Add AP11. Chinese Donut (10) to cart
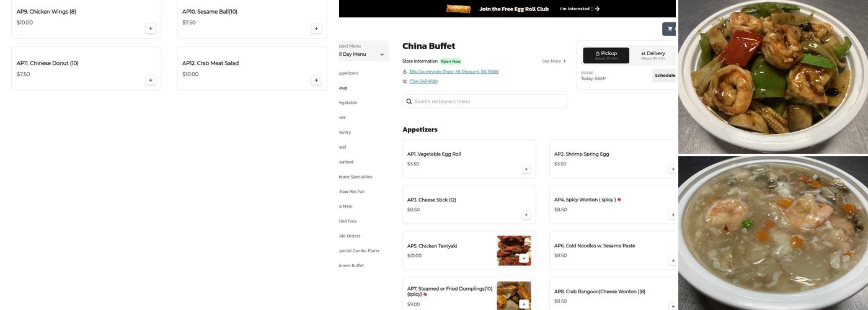Screen dimensions: 868x310 151,80
